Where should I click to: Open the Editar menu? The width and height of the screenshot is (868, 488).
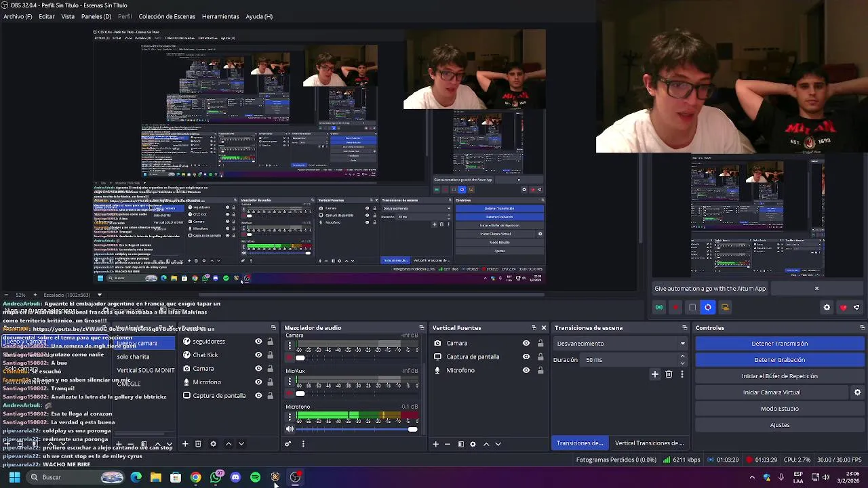coord(47,16)
